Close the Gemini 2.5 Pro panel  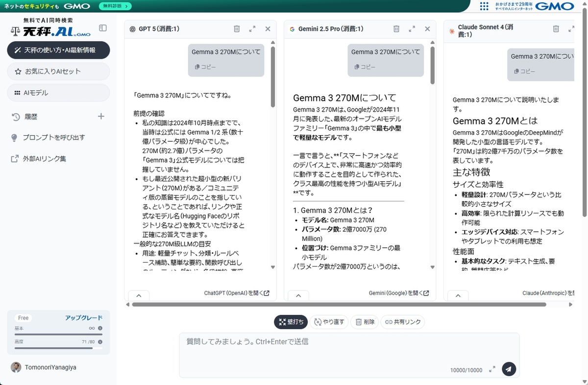pos(427,29)
